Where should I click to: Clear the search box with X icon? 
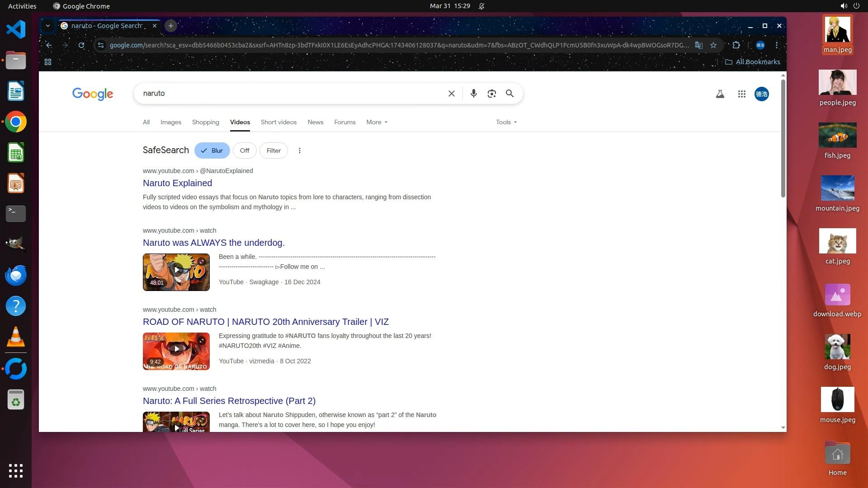451,94
